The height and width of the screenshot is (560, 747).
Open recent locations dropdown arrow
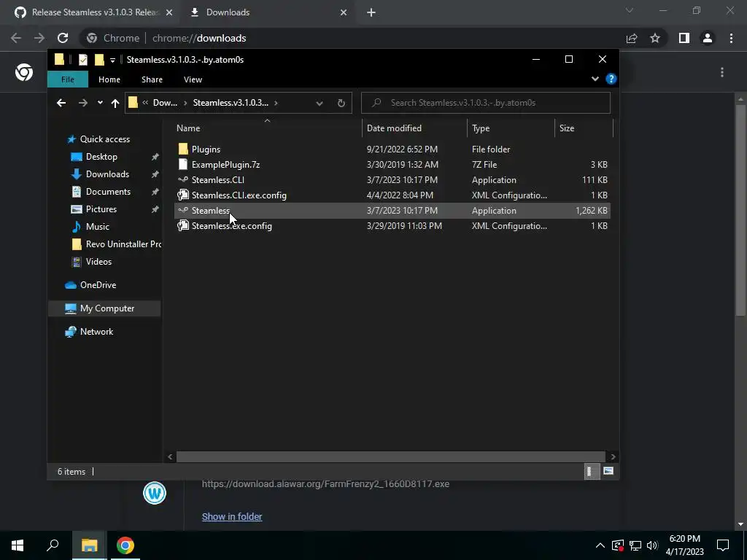click(x=100, y=103)
